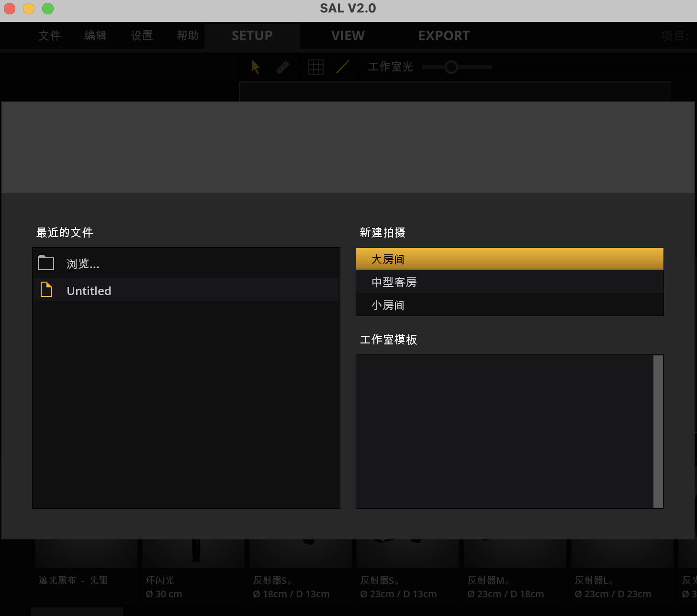Select the diagonal line tool
The width and height of the screenshot is (697, 616).
click(x=343, y=67)
